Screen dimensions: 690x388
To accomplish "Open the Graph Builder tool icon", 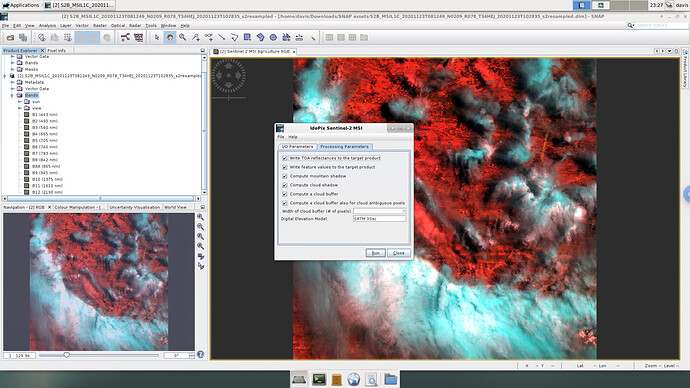I will point(125,38).
